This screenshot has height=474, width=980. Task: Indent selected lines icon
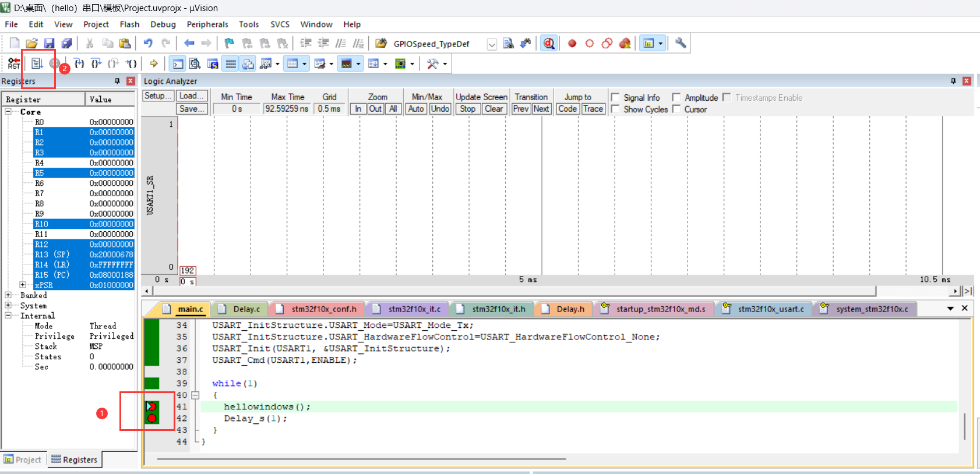coord(306,44)
